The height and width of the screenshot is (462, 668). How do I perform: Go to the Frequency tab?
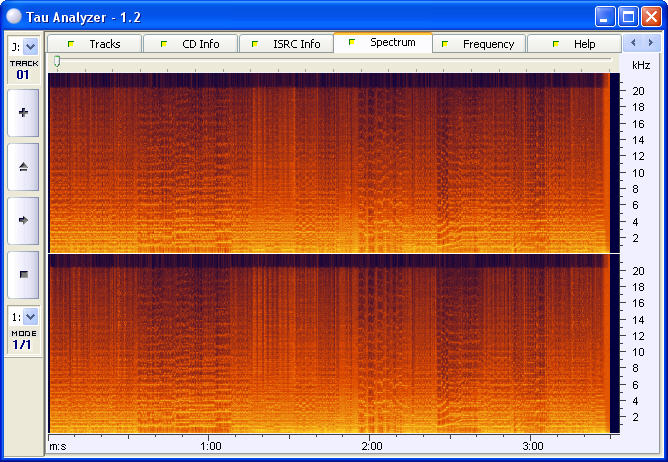[x=479, y=44]
